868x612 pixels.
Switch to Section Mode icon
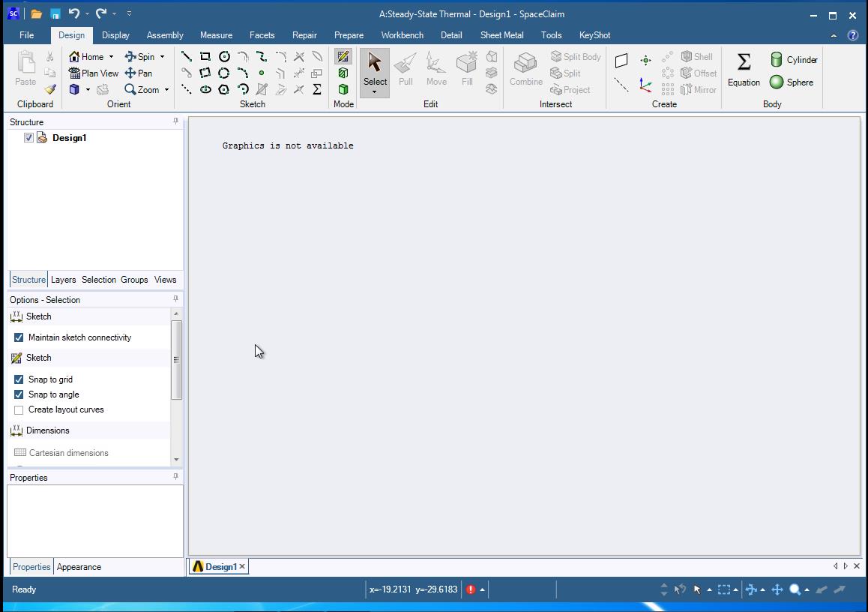coord(343,73)
